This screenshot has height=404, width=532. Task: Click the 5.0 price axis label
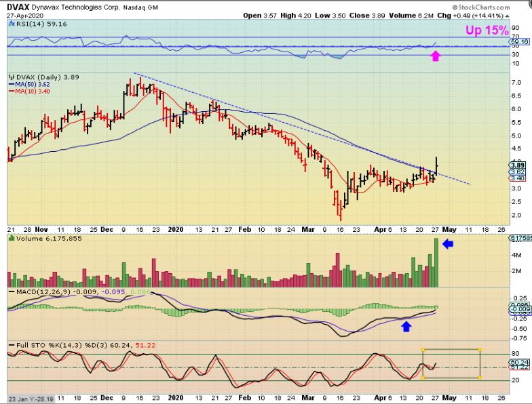(516, 136)
